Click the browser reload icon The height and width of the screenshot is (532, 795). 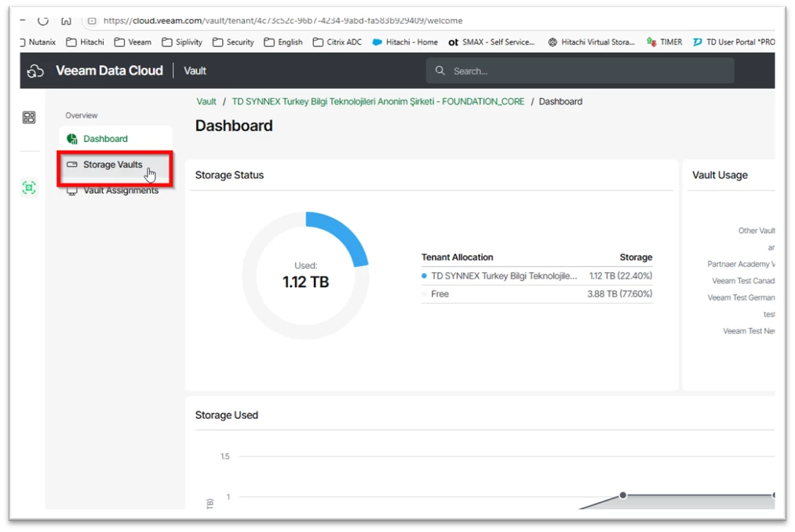pyautogui.click(x=43, y=20)
